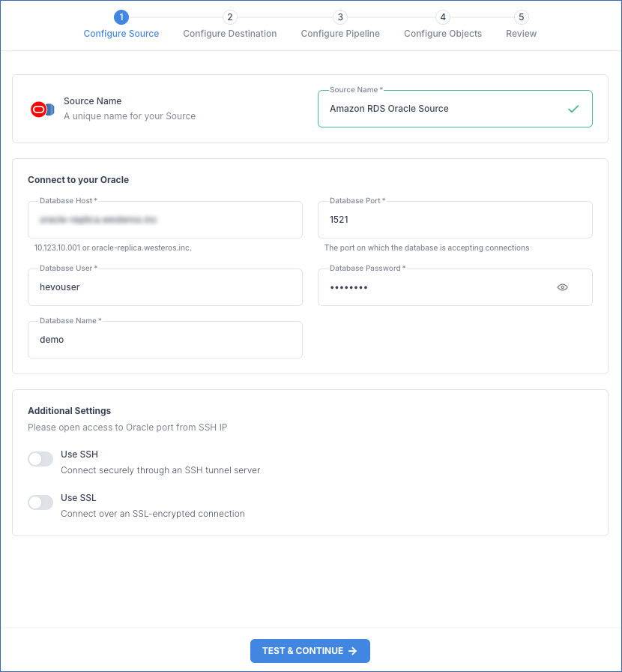Click into the Database Password field

pyautogui.click(x=455, y=287)
